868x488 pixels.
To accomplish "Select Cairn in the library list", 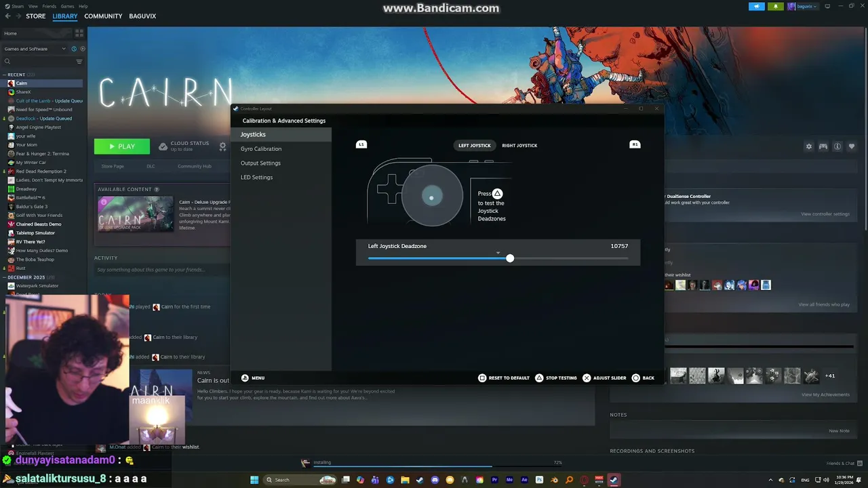I will (x=43, y=83).
